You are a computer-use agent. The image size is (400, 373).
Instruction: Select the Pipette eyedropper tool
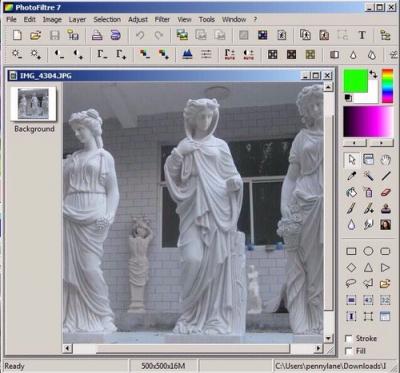click(x=351, y=176)
